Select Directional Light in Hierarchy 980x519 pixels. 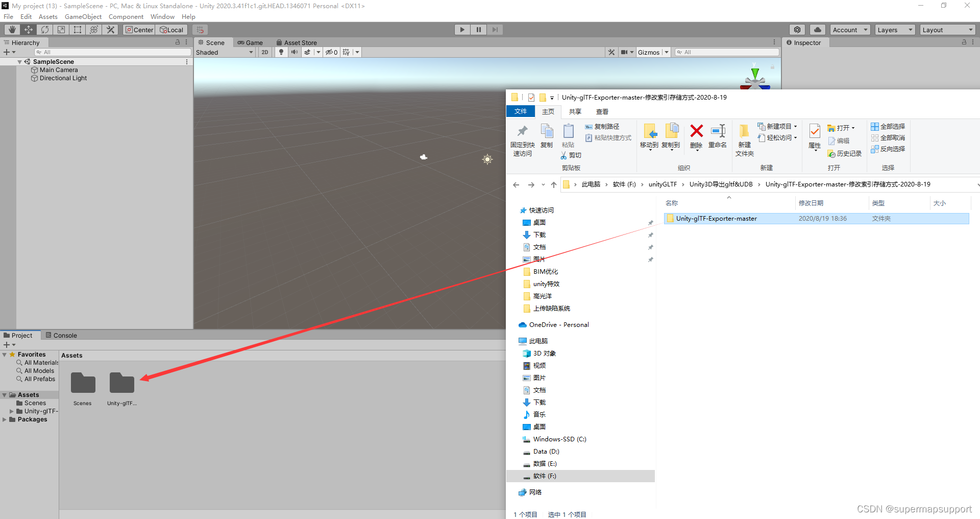click(x=63, y=78)
